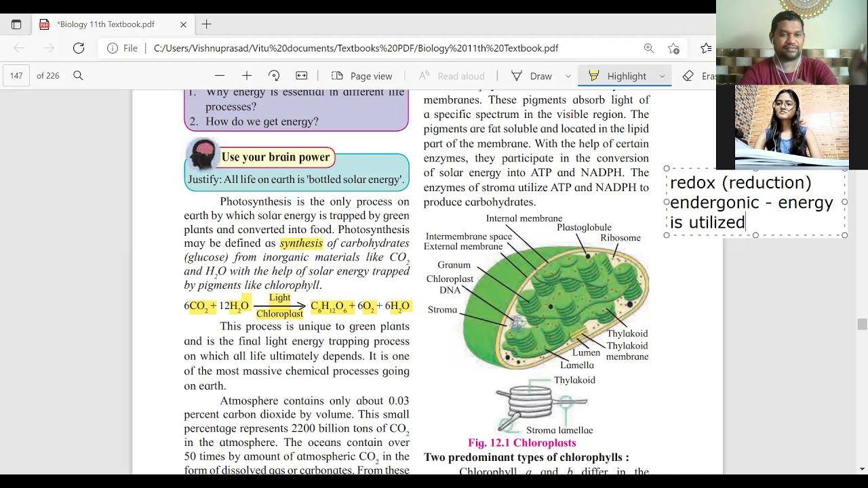The width and height of the screenshot is (868, 488).
Task: Go forward to next page
Action: pyautogui.click(x=49, y=48)
